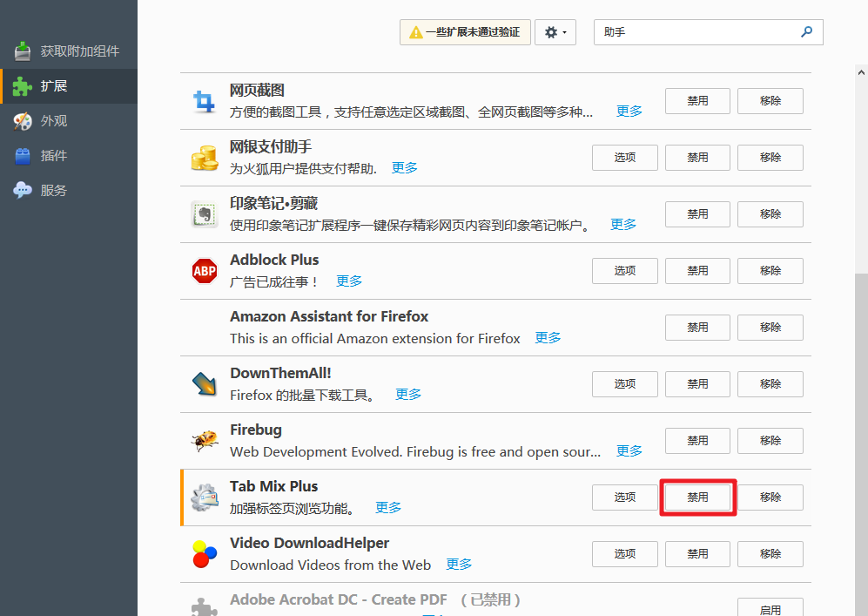Click the 获取附加组件 sidebar icon

[x=22, y=51]
